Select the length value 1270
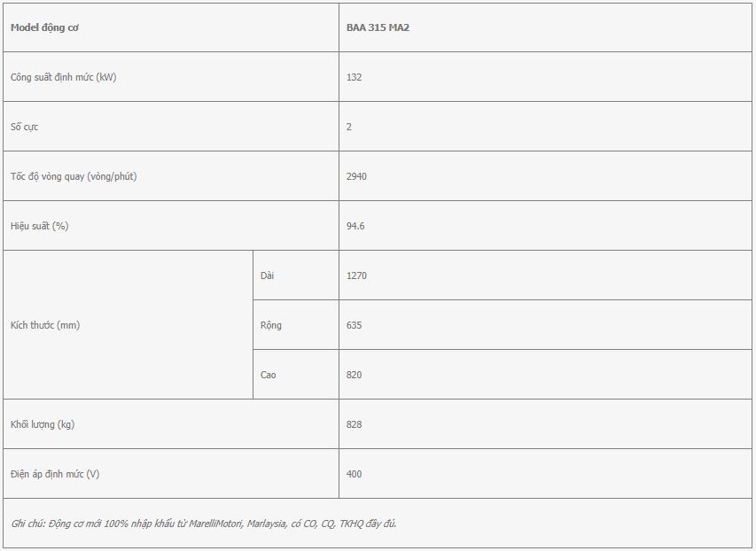Viewport: 756px width, 551px height. click(x=356, y=275)
